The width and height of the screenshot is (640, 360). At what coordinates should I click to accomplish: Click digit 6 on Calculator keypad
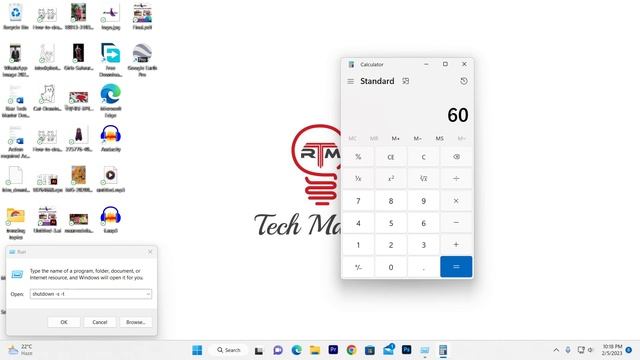[423, 223]
